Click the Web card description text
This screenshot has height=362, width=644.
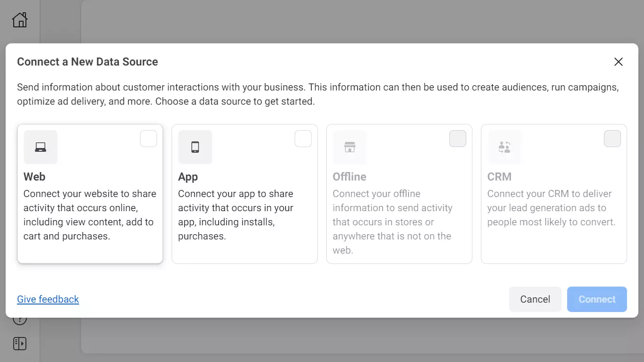[x=90, y=215]
